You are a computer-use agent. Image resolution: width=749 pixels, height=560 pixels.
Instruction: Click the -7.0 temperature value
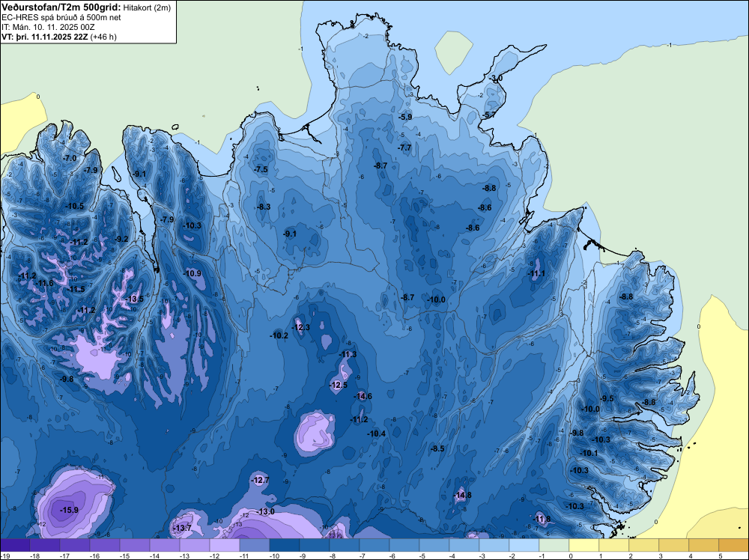point(69,158)
